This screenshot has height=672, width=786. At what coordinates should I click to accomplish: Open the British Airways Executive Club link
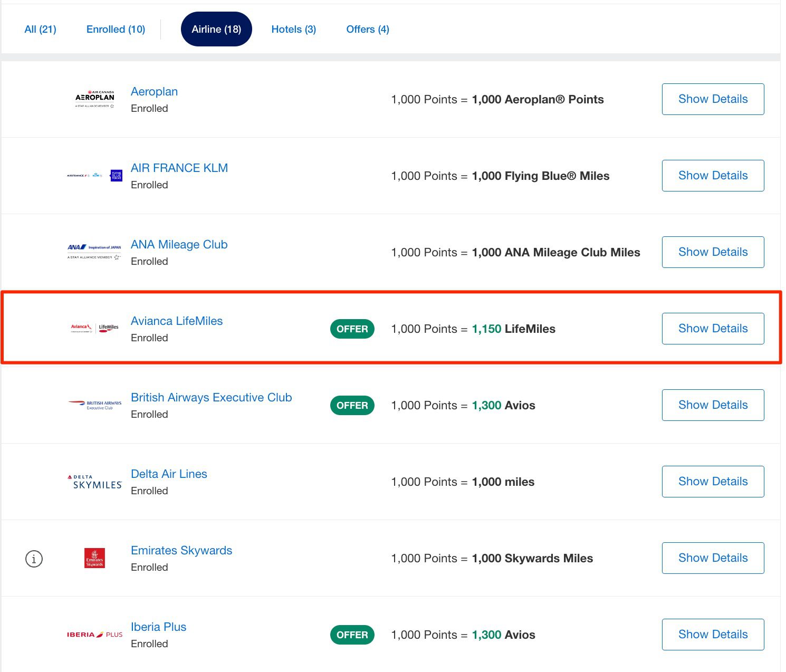pyautogui.click(x=211, y=397)
